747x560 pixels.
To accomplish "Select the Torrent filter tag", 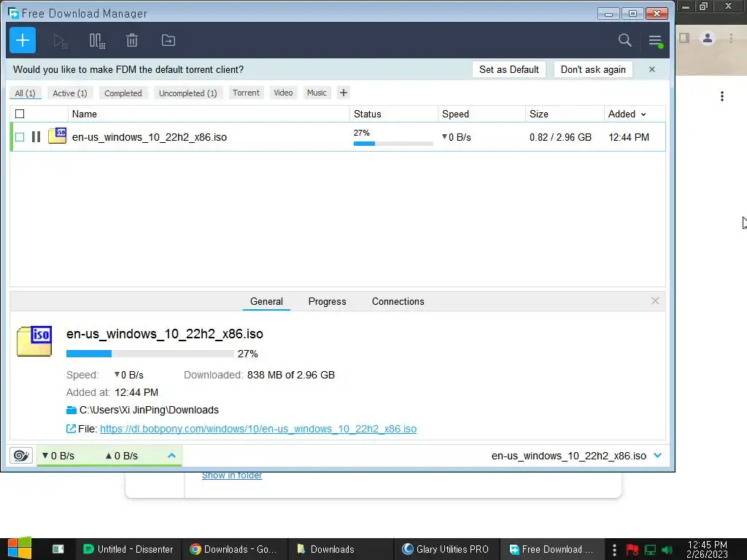I will point(247,93).
